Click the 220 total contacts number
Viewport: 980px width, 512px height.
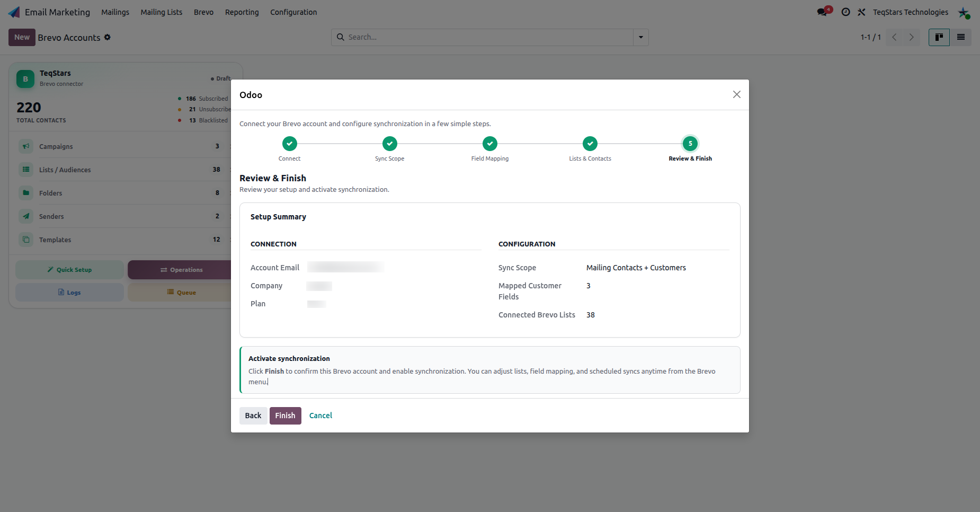(x=29, y=108)
